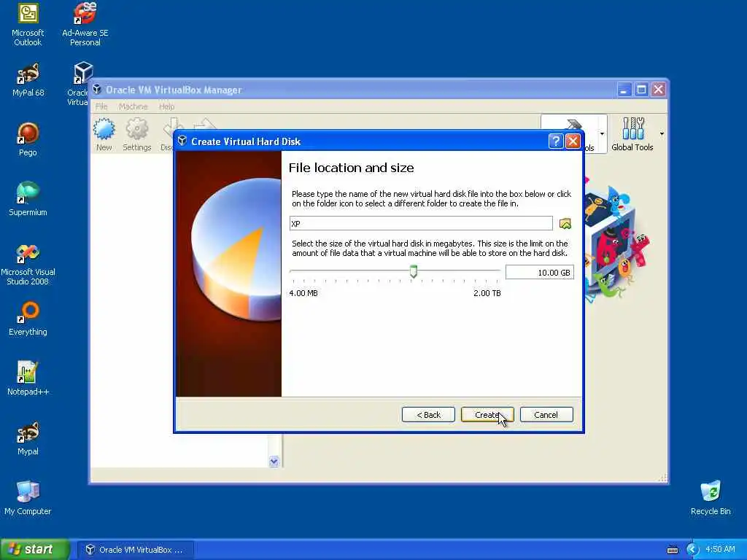Click the 'File location and size' heading

[351, 168]
